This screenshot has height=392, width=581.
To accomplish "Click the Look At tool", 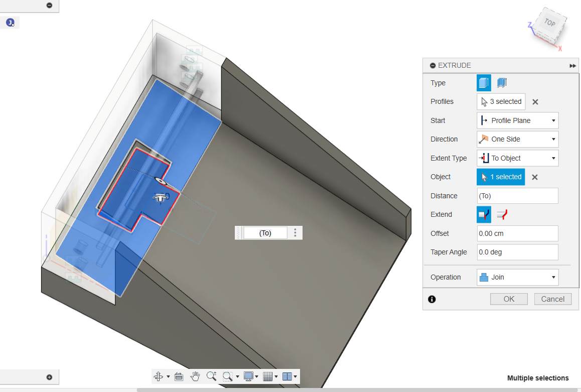I will (179, 376).
